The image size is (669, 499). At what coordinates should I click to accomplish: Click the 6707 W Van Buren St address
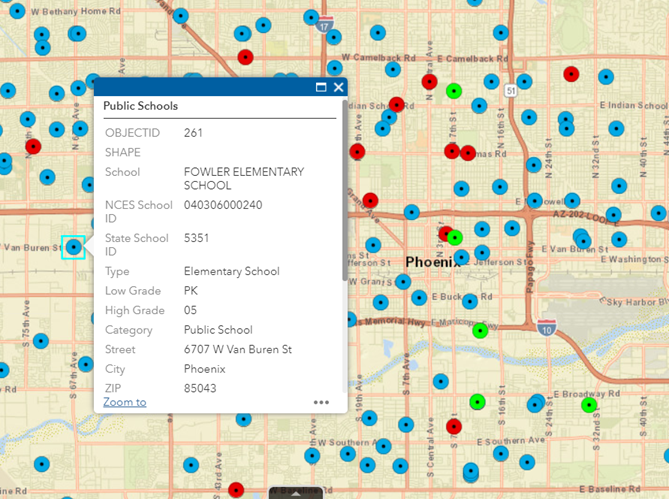(238, 349)
